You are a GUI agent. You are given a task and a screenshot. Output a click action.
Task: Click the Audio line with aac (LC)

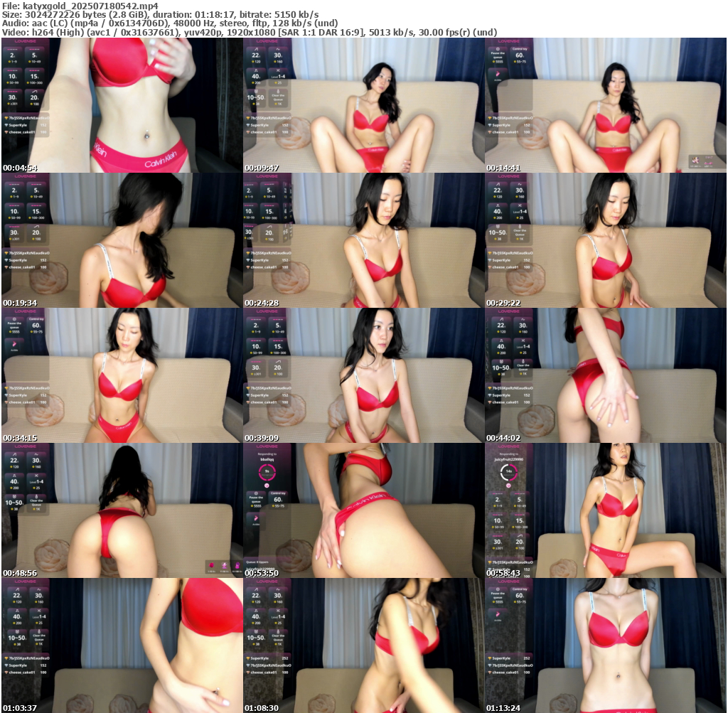[170, 23]
